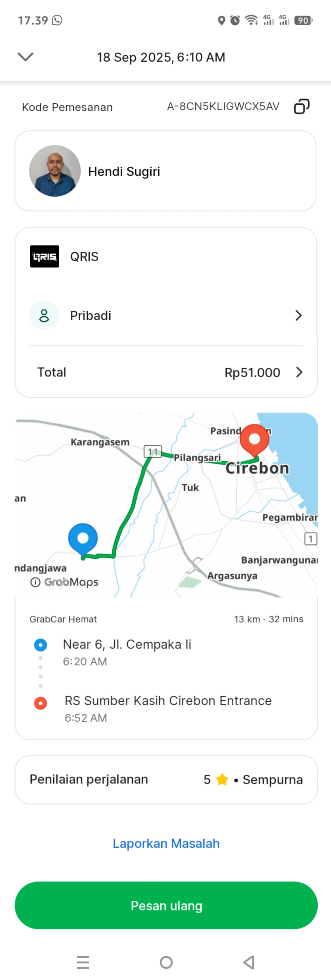Select drop-off RS Sumber Kasih Cirebon Entrance
This screenshot has width=331, height=980.
pyautogui.click(x=168, y=701)
